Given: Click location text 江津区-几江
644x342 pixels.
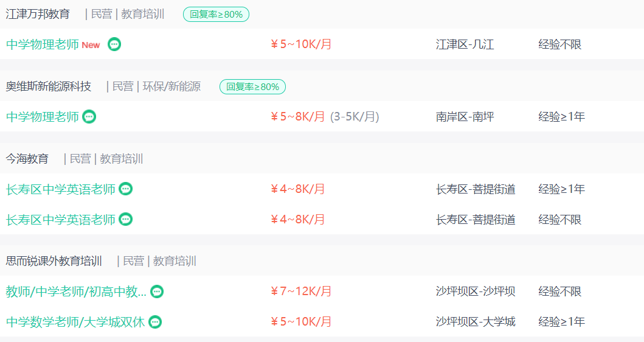Looking at the screenshot, I should 465,44.
